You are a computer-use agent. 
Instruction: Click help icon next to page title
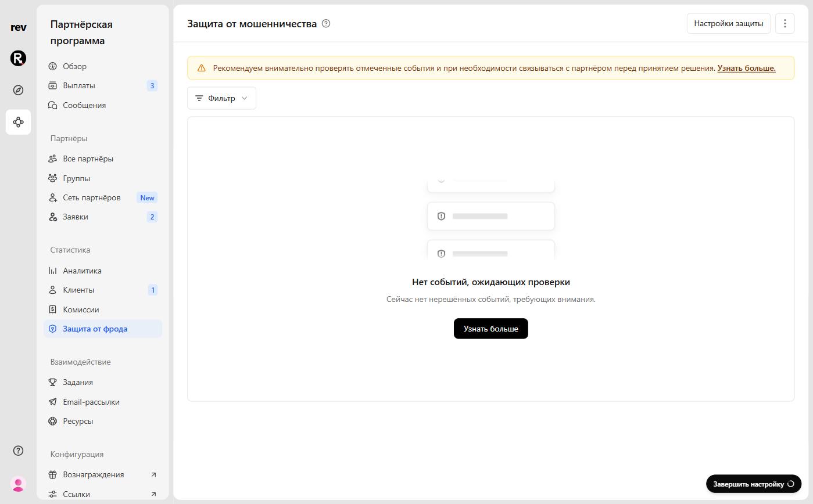326,24
